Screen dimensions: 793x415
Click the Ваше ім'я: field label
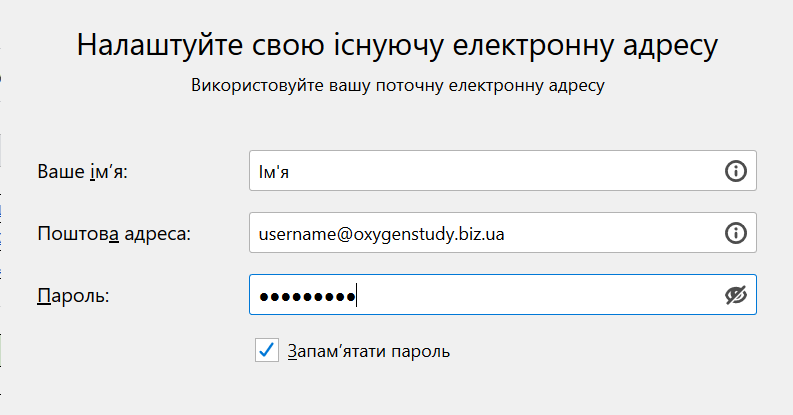pos(89,172)
